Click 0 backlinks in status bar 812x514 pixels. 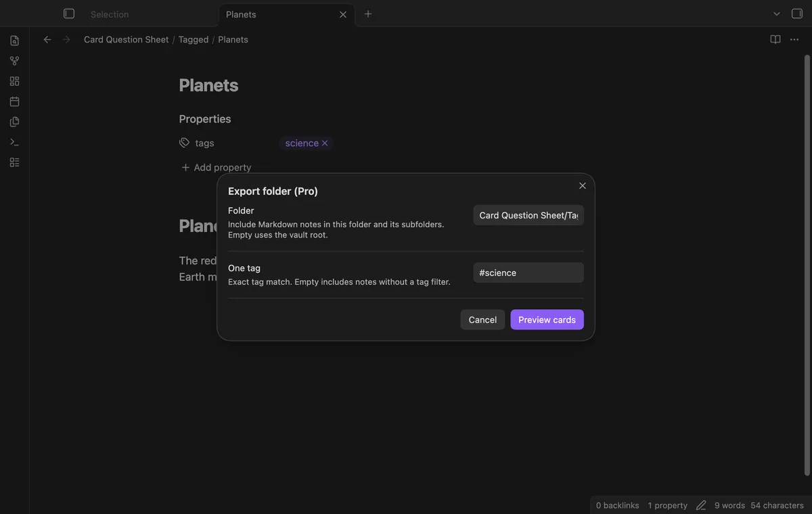pyautogui.click(x=618, y=505)
